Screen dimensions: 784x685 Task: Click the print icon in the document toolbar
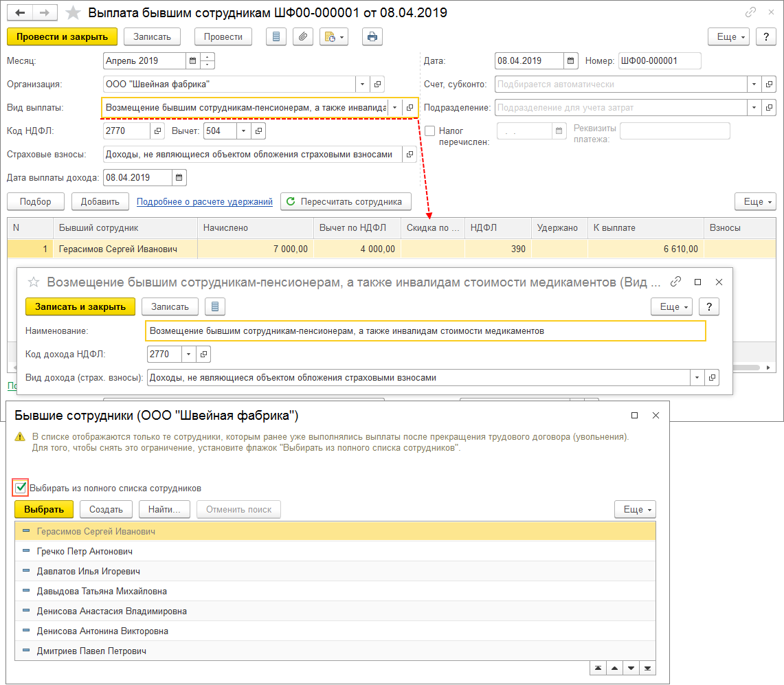(x=372, y=37)
